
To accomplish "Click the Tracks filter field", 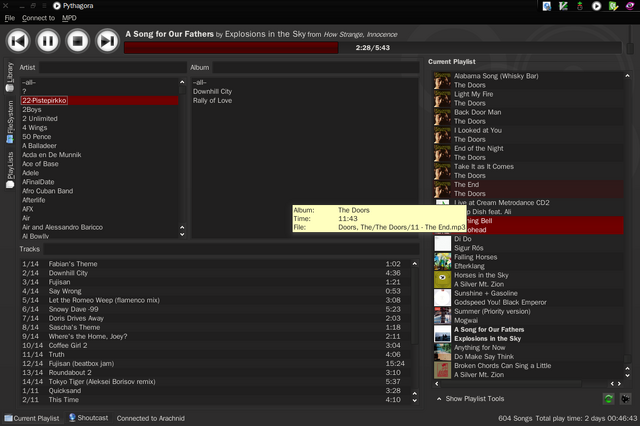I will [231, 249].
